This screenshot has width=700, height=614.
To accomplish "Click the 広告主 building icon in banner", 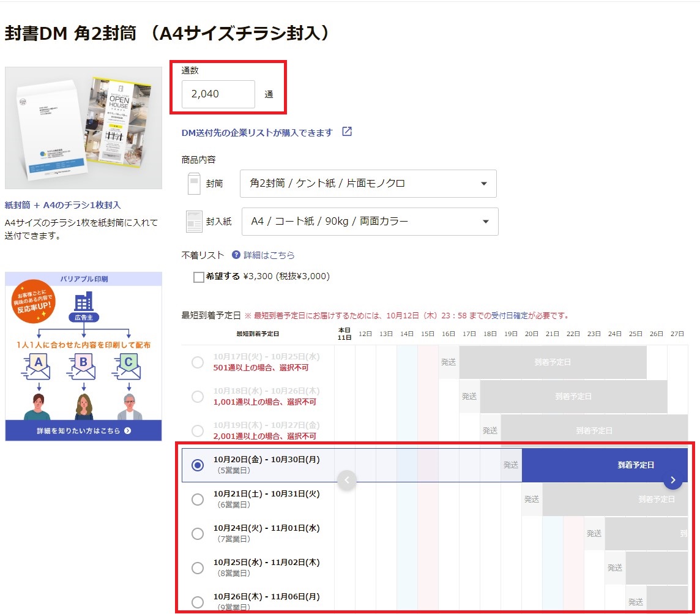I will tap(84, 302).
